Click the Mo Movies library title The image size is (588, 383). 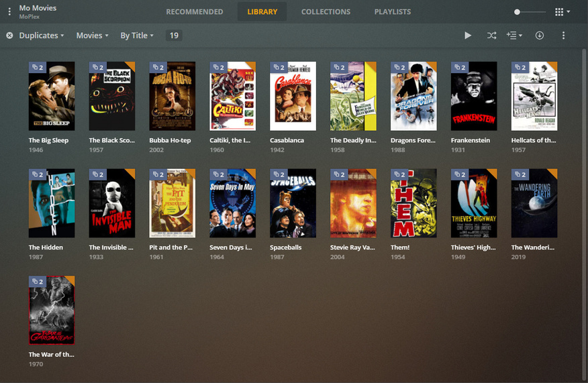coord(38,8)
